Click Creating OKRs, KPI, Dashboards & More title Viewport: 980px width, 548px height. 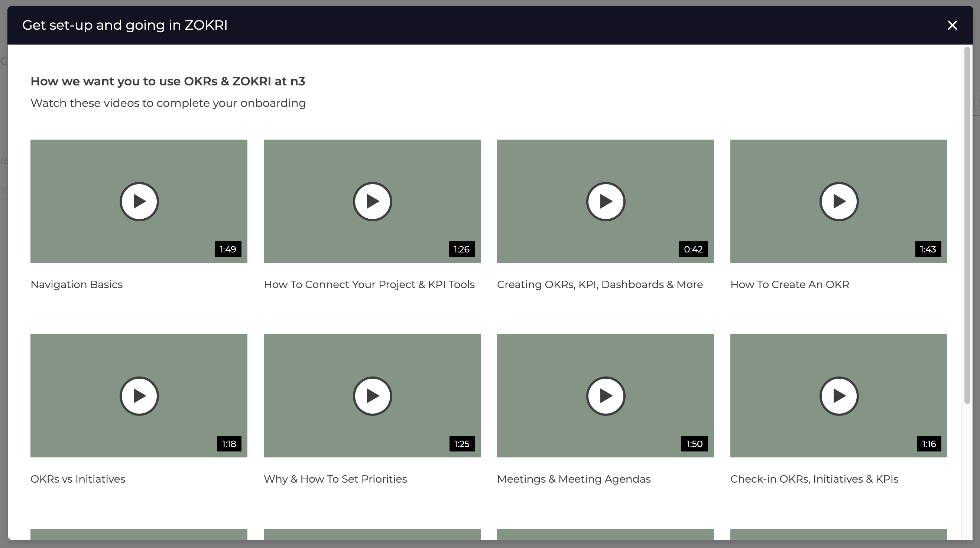pyautogui.click(x=600, y=284)
